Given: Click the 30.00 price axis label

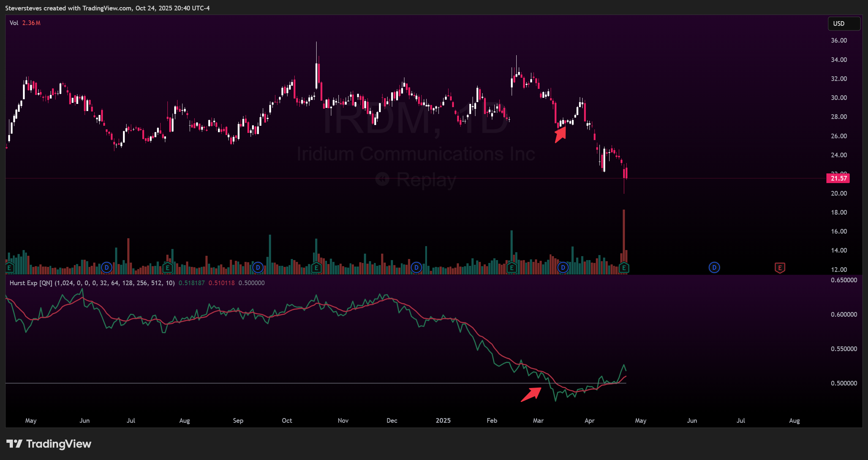Looking at the screenshot, I should (839, 98).
